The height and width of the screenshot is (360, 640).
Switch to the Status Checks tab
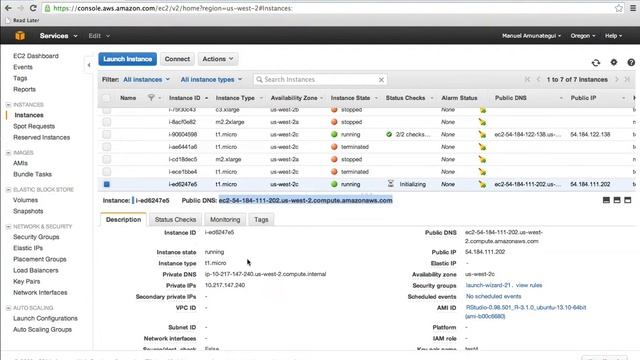176,220
